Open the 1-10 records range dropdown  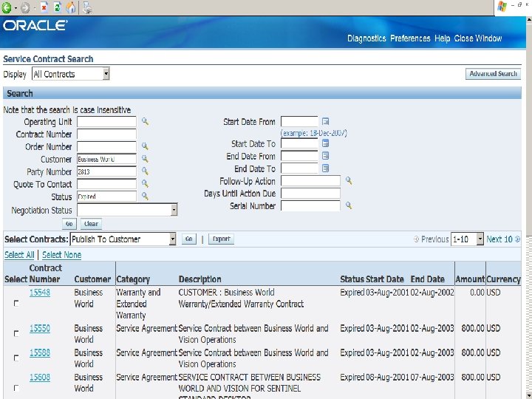click(467, 239)
